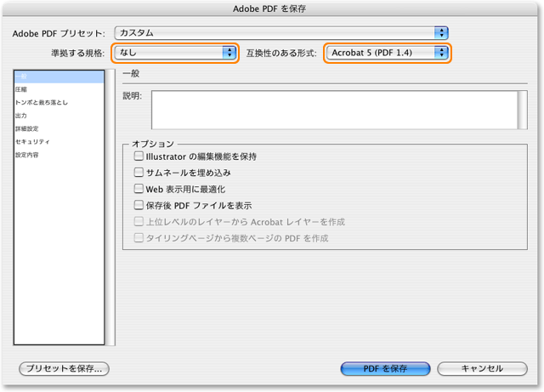The width and height of the screenshot is (544, 392).
Task: Click the プリセットを保存... button
Action: (x=65, y=369)
